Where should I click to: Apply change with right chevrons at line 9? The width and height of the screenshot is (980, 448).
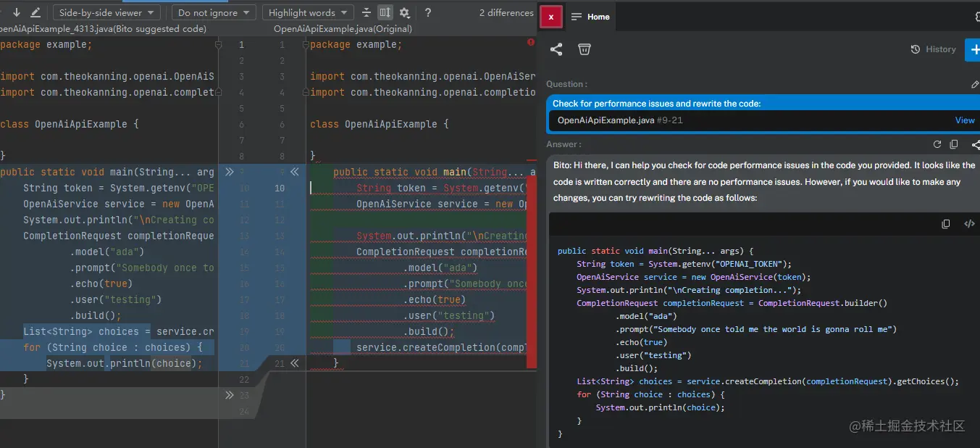coord(229,172)
